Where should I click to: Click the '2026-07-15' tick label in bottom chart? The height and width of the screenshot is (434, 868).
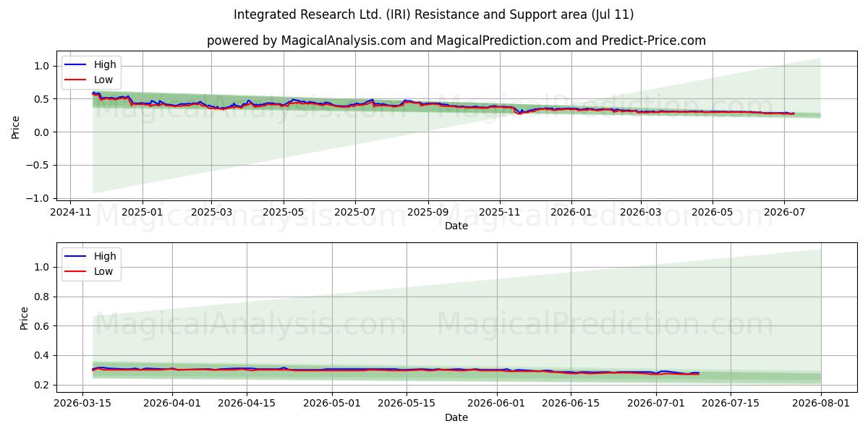[731, 404]
